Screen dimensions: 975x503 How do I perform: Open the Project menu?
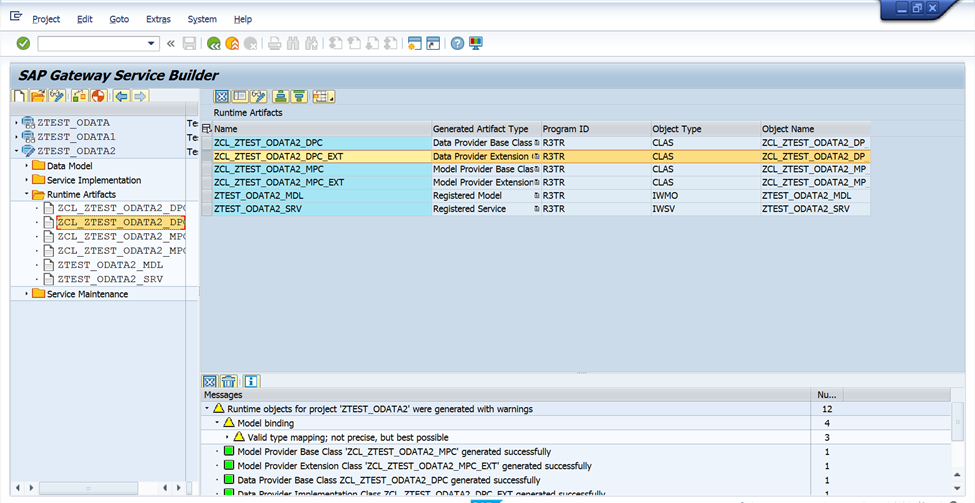click(x=46, y=19)
